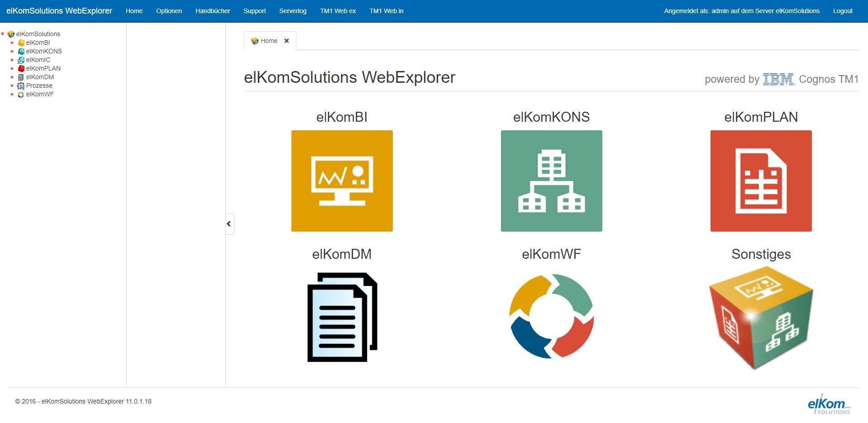Open the elKomWF workflow circle icon
The width and height of the screenshot is (868, 423).
[551, 316]
